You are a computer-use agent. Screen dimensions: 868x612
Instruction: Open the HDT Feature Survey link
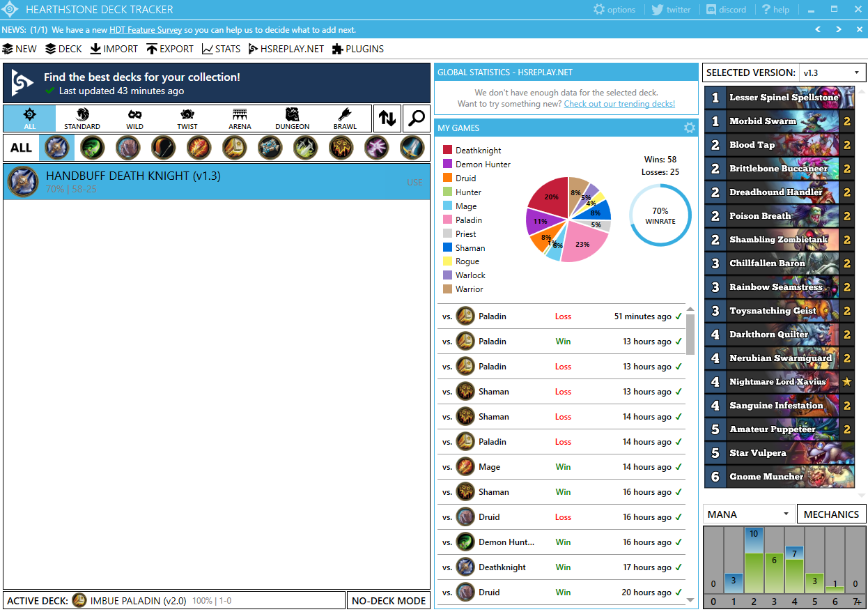coord(146,30)
